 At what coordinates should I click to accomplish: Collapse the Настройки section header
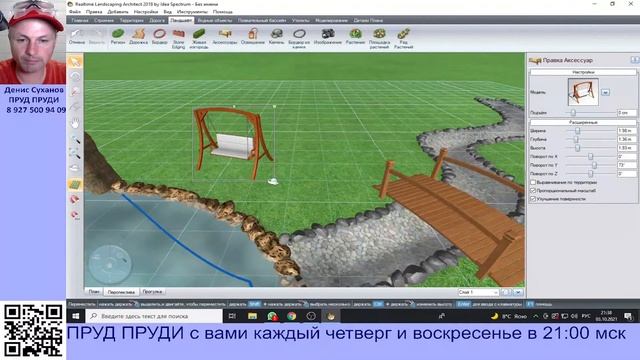[x=583, y=72]
